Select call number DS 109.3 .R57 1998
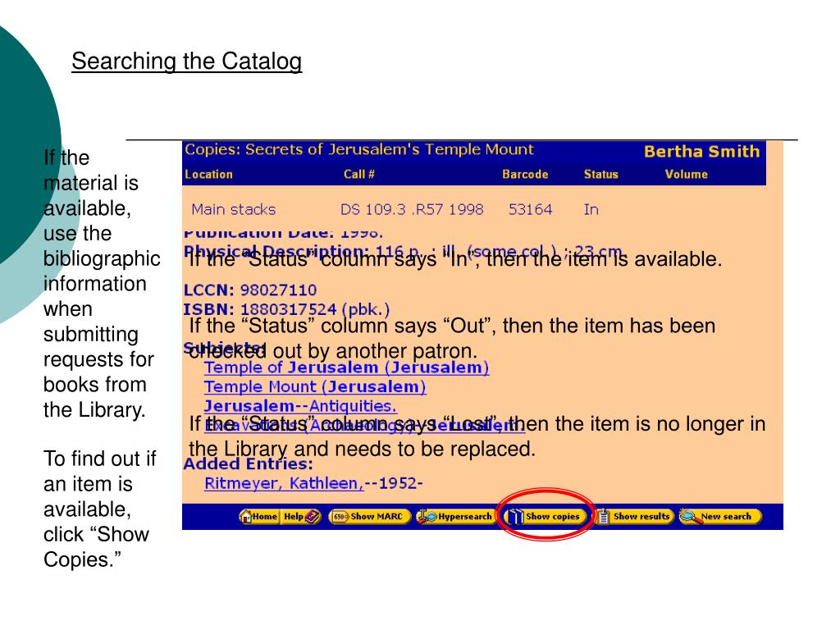The width and height of the screenshot is (840, 630). pos(412,209)
